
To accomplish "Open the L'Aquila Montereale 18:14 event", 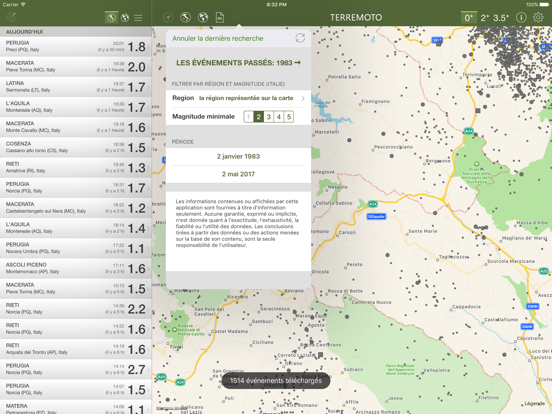I will pos(76,228).
